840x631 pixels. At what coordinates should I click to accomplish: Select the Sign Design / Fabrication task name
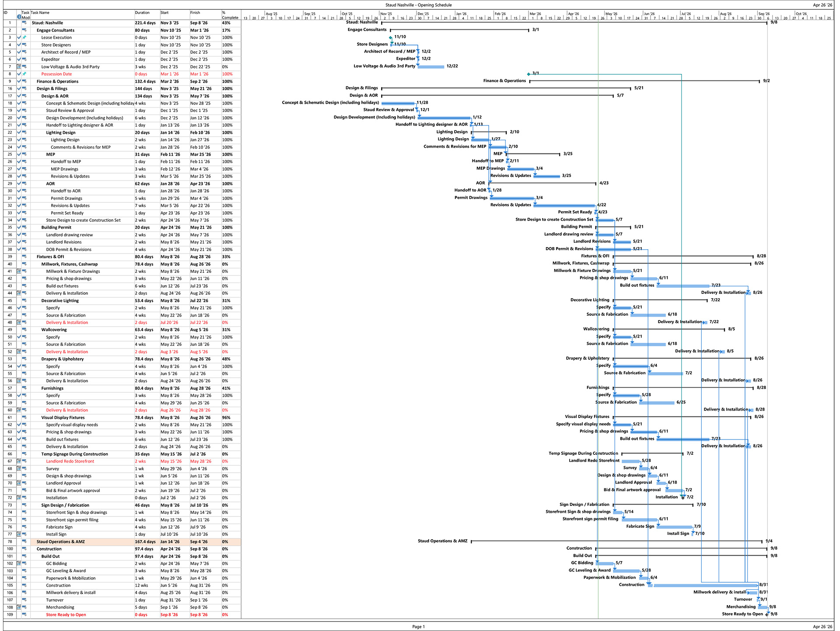point(65,505)
